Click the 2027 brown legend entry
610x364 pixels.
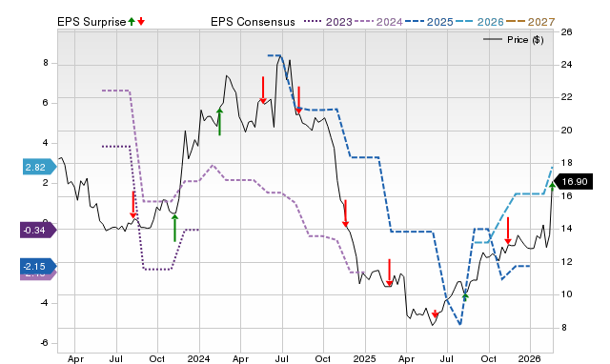(x=530, y=22)
